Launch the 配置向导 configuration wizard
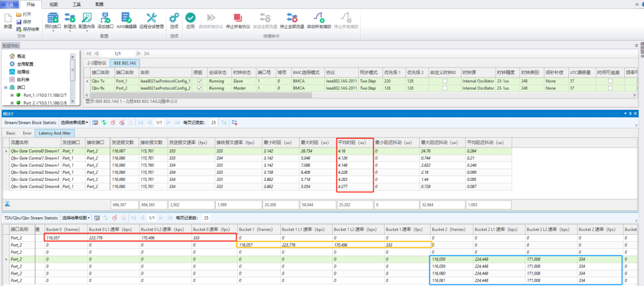This screenshot has width=644, height=286. tap(86, 20)
